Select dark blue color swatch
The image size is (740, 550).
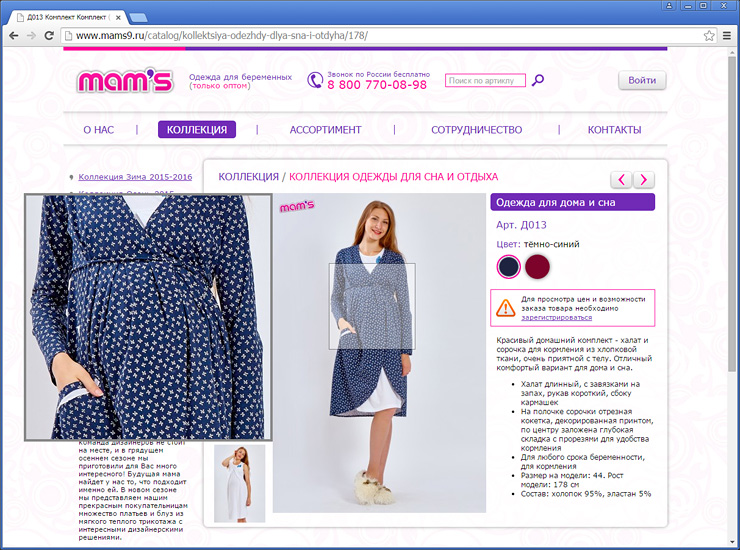tap(509, 266)
